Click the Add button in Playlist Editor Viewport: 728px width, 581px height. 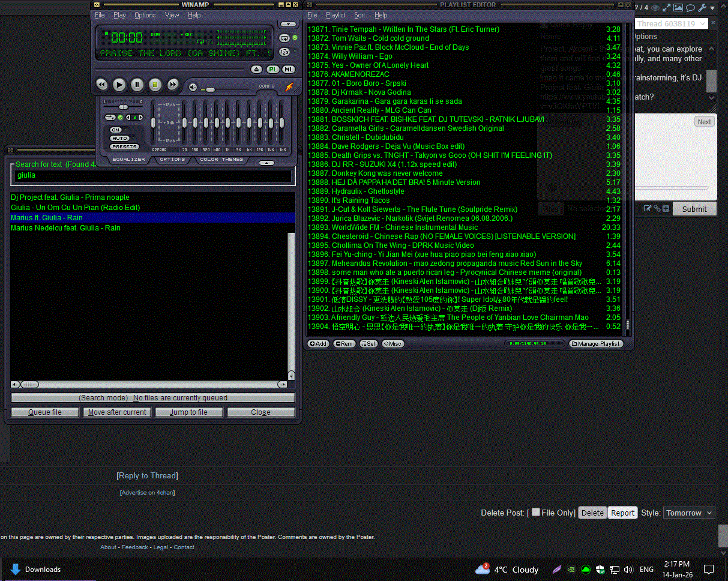pos(318,344)
